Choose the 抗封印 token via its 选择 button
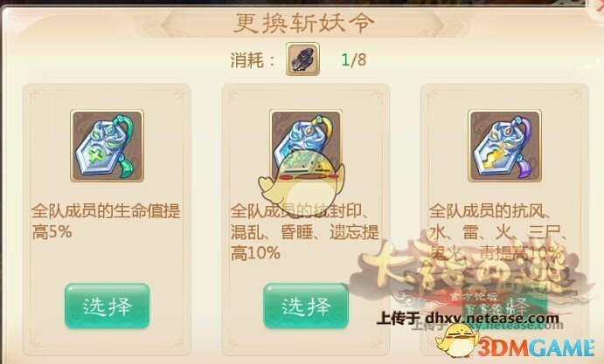This screenshot has width=604, height=364. (x=306, y=306)
